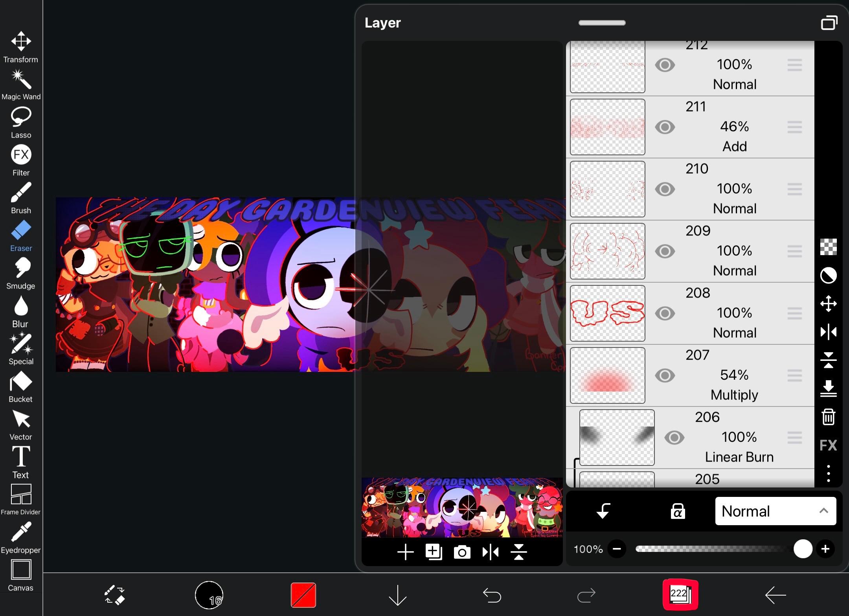Hide layer 209

[x=665, y=251]
